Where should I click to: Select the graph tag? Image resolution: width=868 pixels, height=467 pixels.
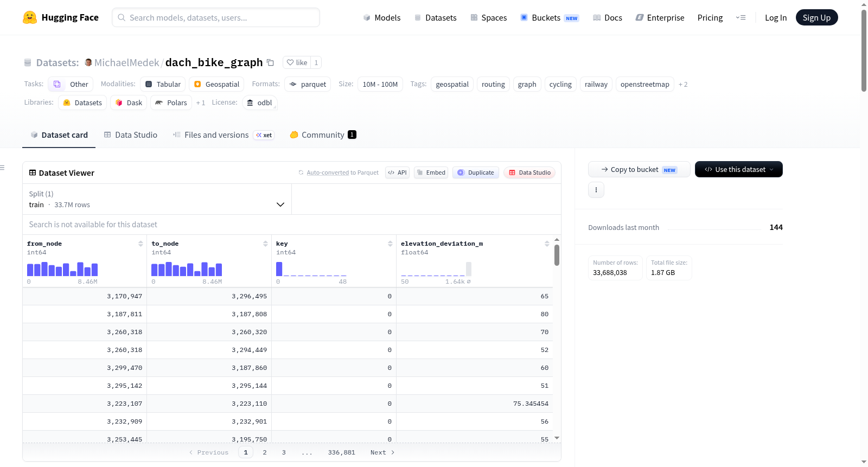[x=527, y=84]
